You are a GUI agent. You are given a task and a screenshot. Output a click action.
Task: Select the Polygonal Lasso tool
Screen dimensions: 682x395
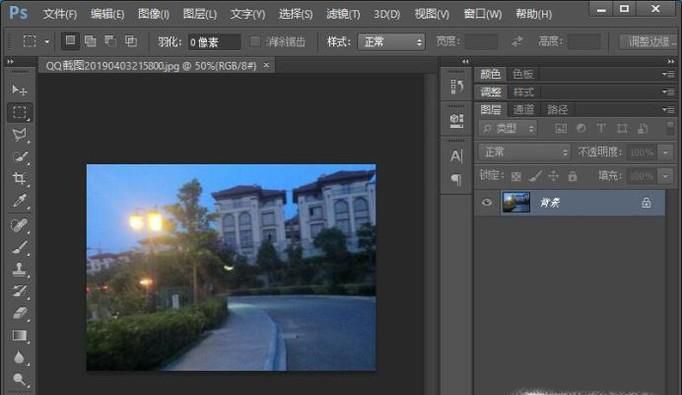(x=19, y=134)
